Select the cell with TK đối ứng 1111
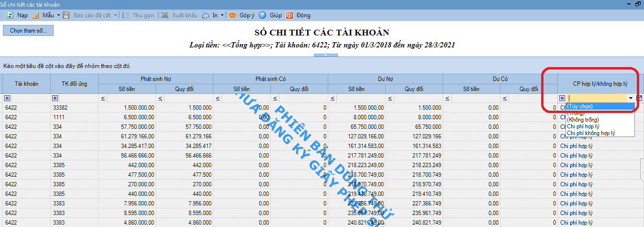Viewport: 644px width, 227px height. point(74,117)
